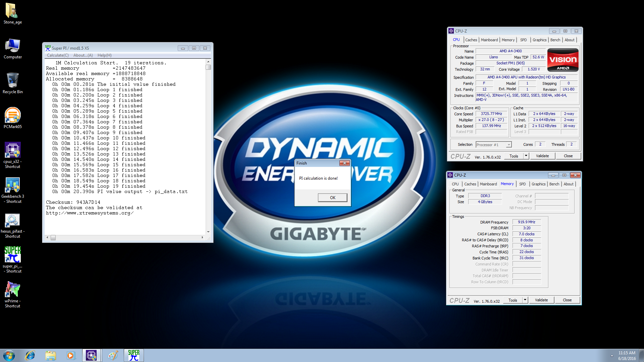
Task: Launch the PCMark05 desktop icon
Action: coord(12,118)
